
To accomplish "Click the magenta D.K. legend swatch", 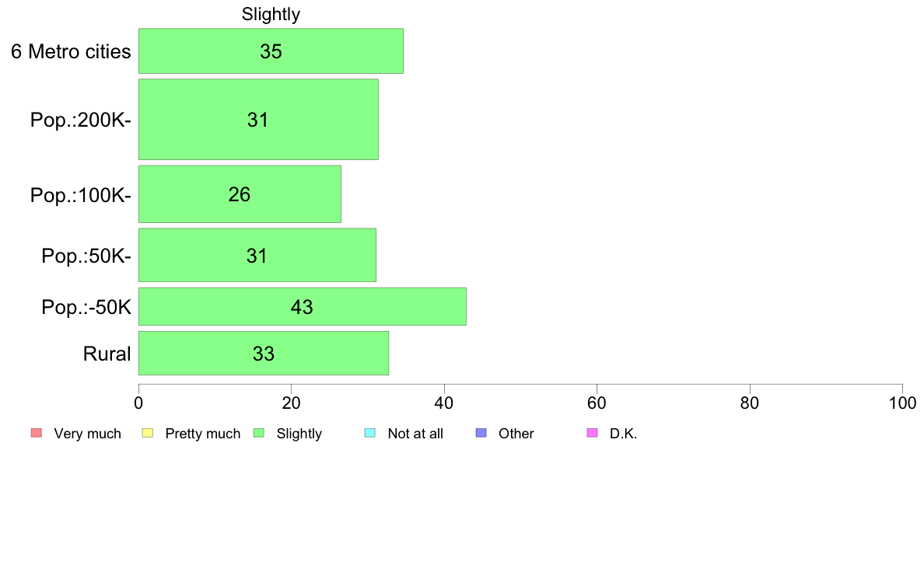I will point(592,433).
